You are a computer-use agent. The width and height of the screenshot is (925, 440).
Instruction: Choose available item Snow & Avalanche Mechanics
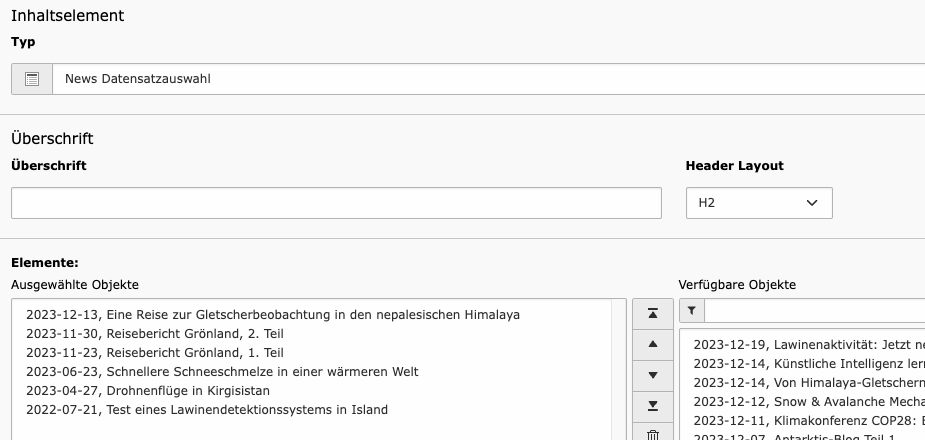(x=809, y=402)
